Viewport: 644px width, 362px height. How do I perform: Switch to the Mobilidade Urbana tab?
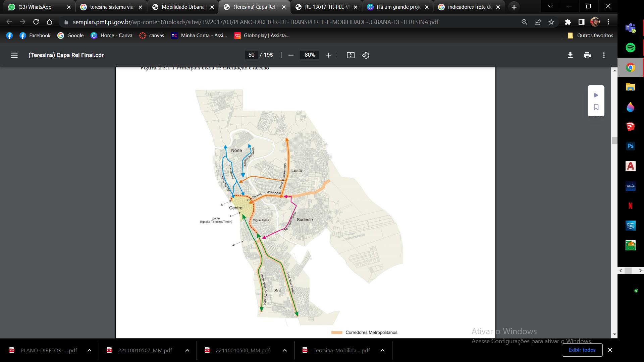(x=183, y=7)
